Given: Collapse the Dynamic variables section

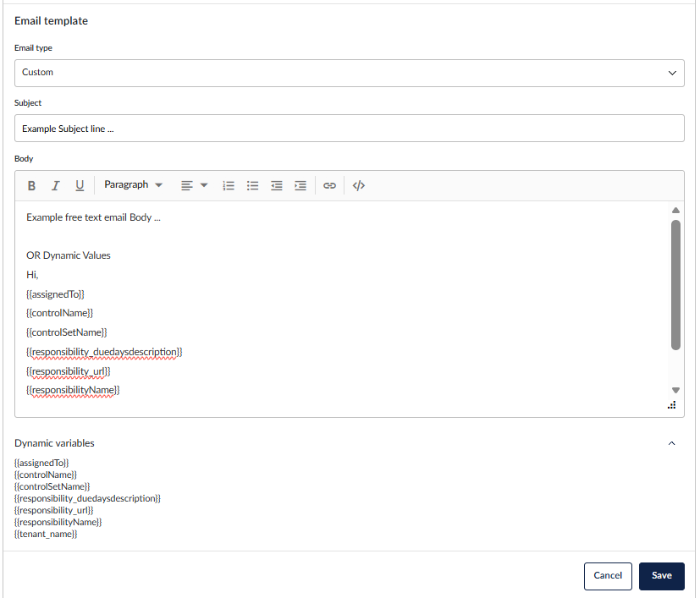Looking at the screenshot, I should pyautogui.click(x=672, y=443).
